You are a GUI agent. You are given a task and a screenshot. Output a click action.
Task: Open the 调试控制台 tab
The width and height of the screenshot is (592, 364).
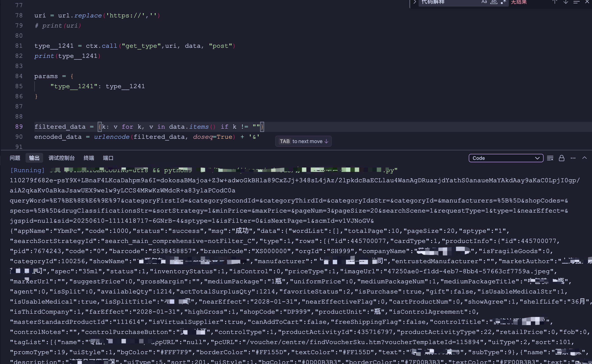(62, 158)
